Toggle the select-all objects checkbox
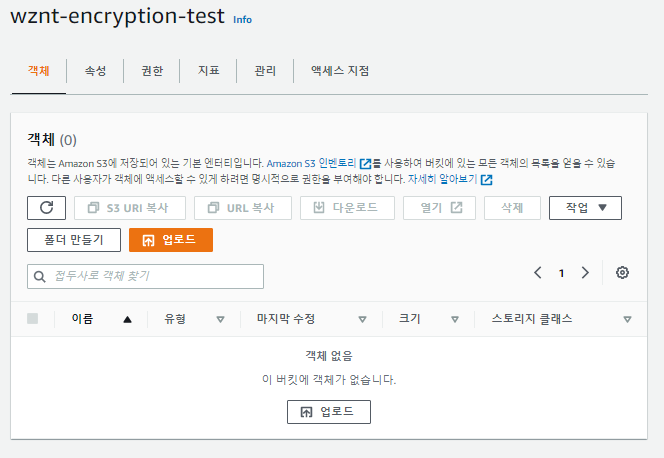The image size is (664, 458). pyautogui.click(x=33, y=319)
